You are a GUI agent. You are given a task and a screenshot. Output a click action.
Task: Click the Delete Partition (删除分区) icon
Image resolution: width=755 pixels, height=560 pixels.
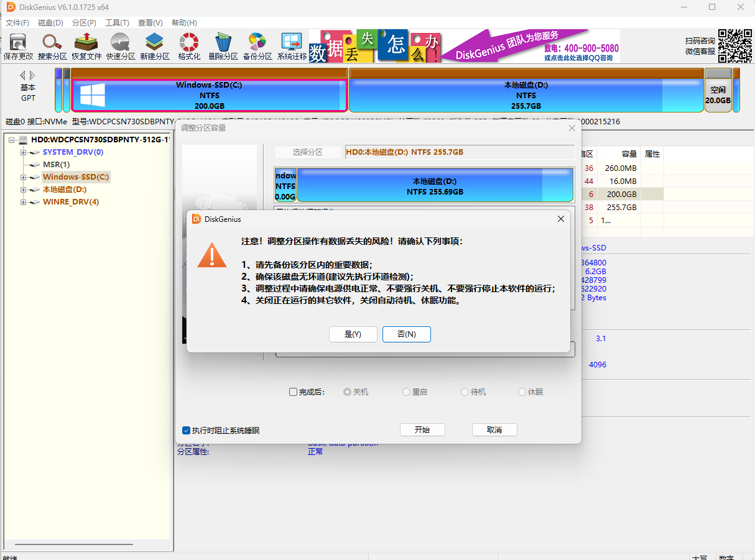pos(223,47)
